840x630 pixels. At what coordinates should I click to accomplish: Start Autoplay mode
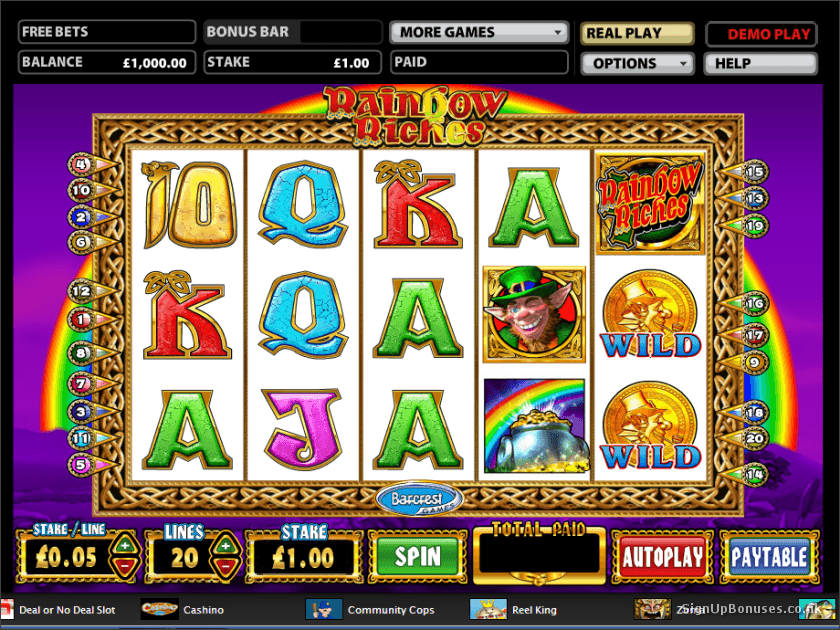[x=663, y=557]
